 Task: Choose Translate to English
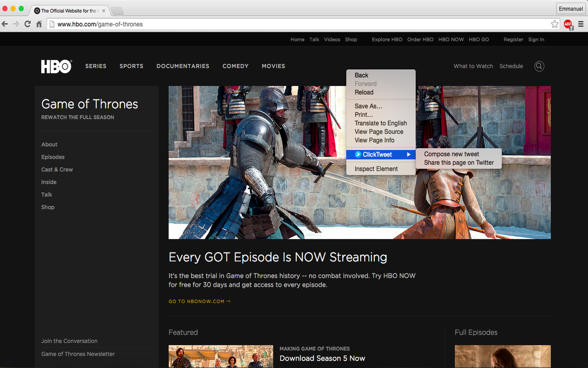point(381,123)
